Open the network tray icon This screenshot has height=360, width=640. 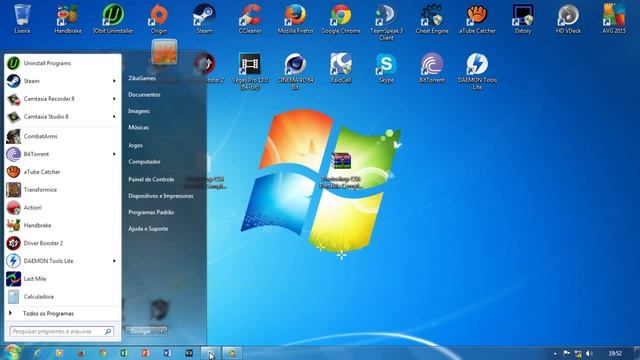coord(578,353)
